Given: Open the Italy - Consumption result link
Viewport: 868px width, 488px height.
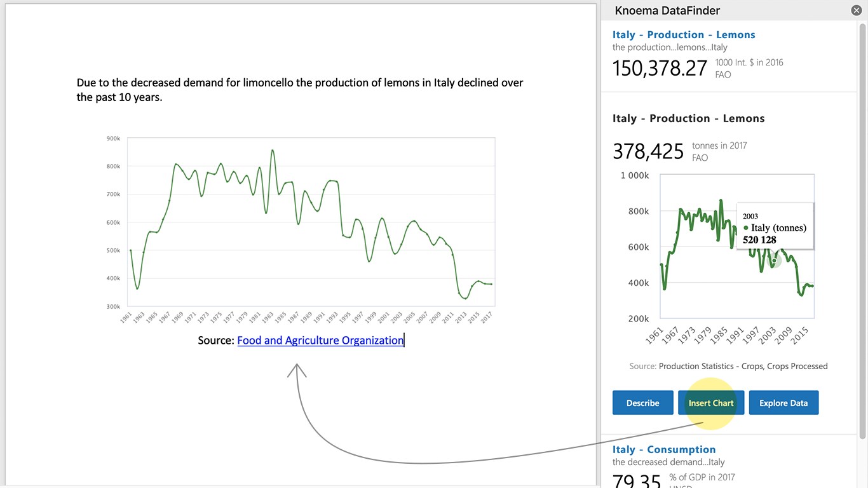Looking at the screenshot, I should (664, 449).
